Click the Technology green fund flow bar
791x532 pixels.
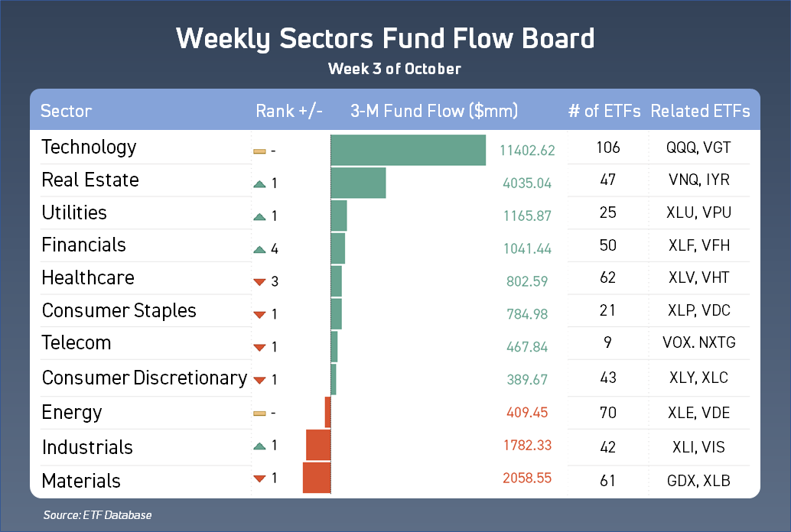click(408, 150)
